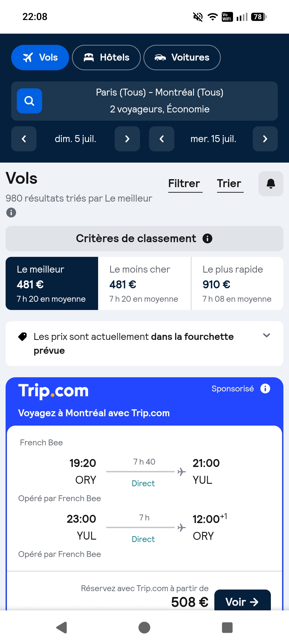Advance return date past mer. 15 juil.
289x644 pixels.
click(x=265, y=139)
